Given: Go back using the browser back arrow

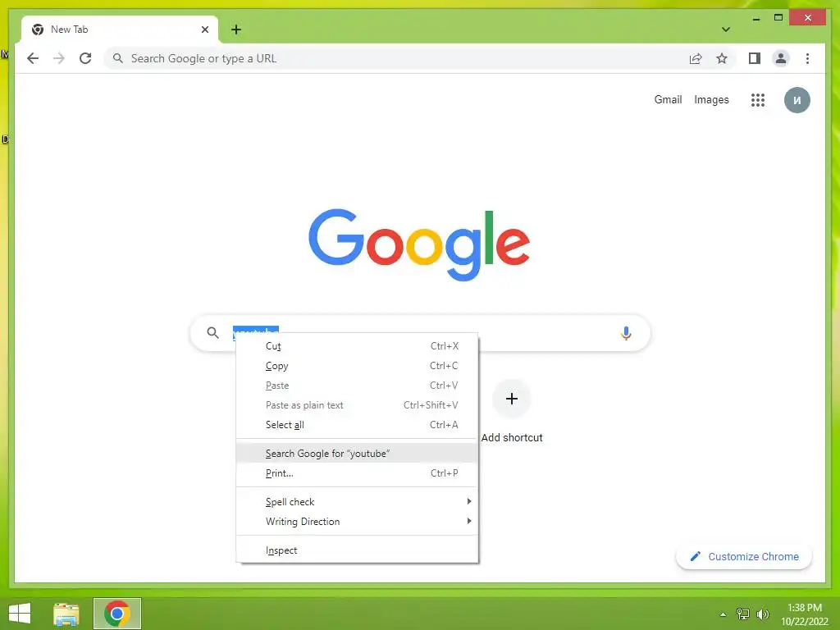Looking at the screenshot, I should [x=33, y=58].
